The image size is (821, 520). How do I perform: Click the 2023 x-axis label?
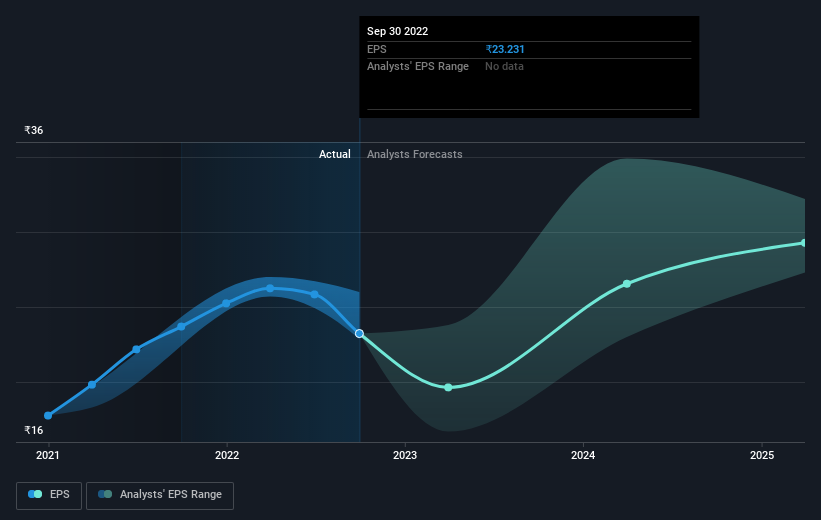click(x=405, y=455)
